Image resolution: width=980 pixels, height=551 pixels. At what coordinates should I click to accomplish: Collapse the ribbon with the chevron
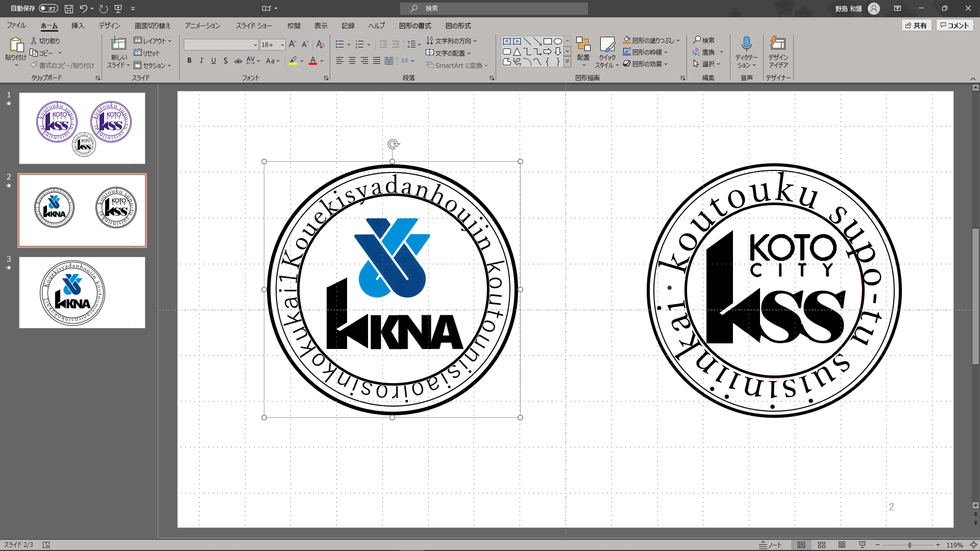coord(973,79)
